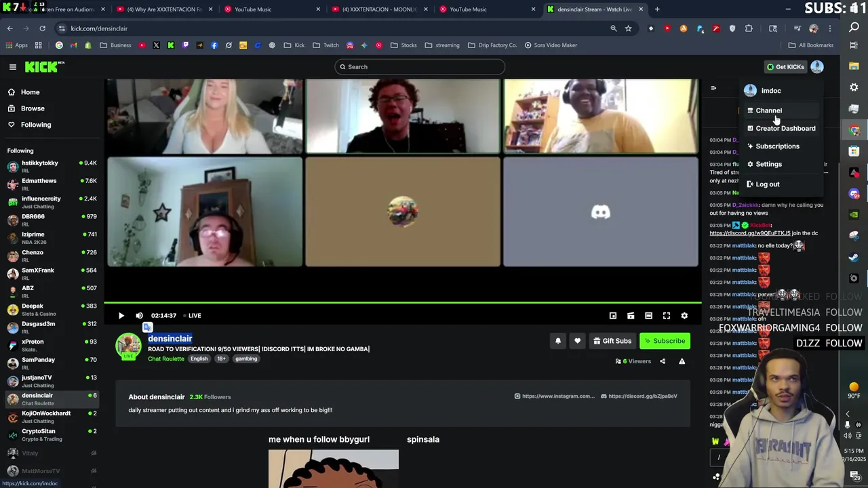Toggle notification bell for densinclair
The width and height of the screenshot is (868, 488).
pos(558,341)
